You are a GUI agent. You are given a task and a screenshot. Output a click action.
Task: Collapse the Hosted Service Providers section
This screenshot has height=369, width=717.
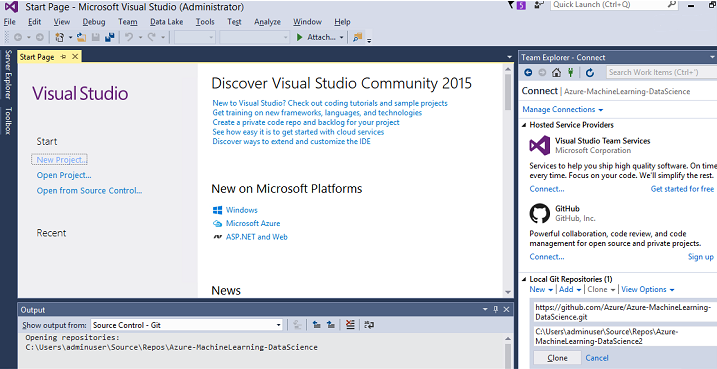[524, 125]
